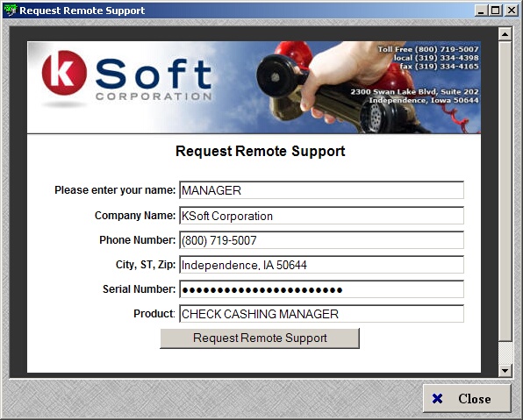The height and width of the screenshot is (420, 523).
Task: Submit the Request Remote Support button
Action: pos(260,338)
